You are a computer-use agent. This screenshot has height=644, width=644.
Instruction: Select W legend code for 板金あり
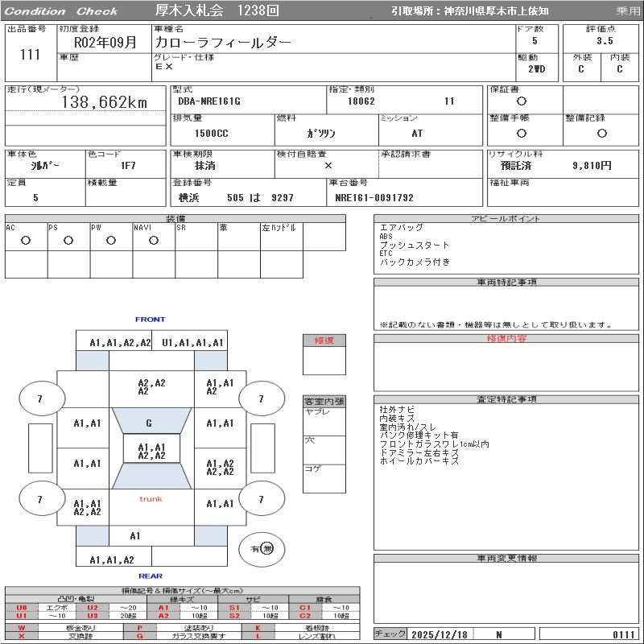(x=22, y=628)
